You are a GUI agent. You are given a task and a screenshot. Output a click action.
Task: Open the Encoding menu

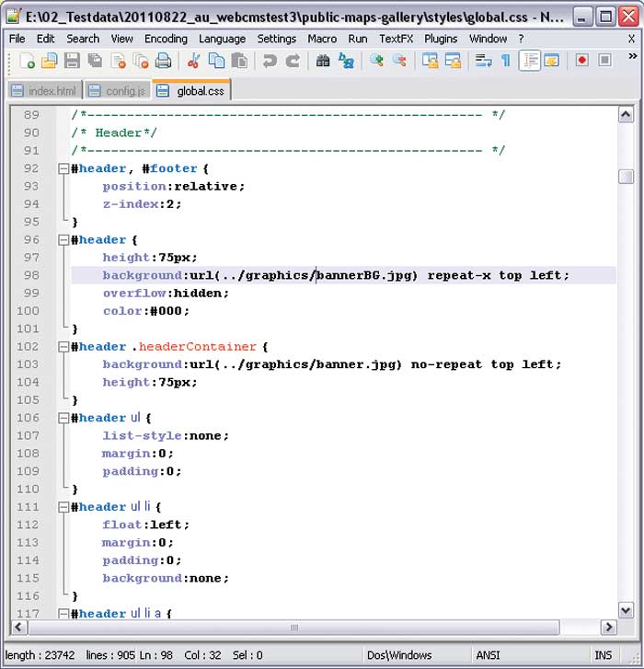[x=166, y=39]
